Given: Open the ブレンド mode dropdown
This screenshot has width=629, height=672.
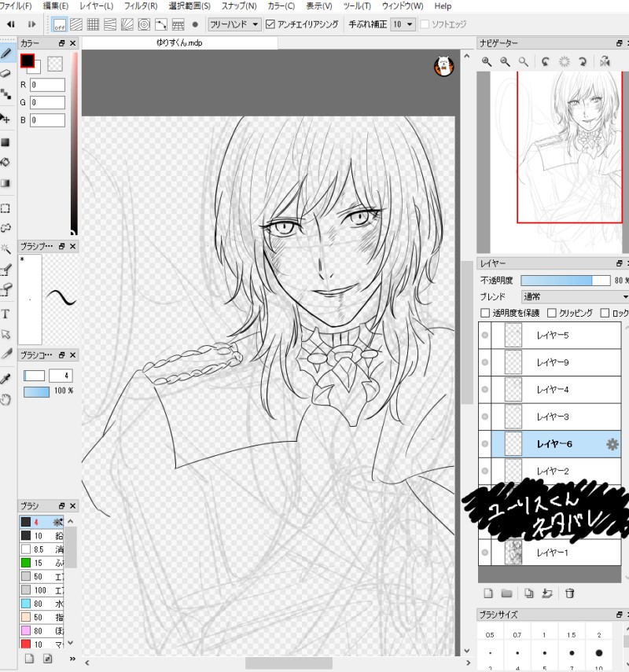Looking at the screenshot, I should tap(575, 296).
